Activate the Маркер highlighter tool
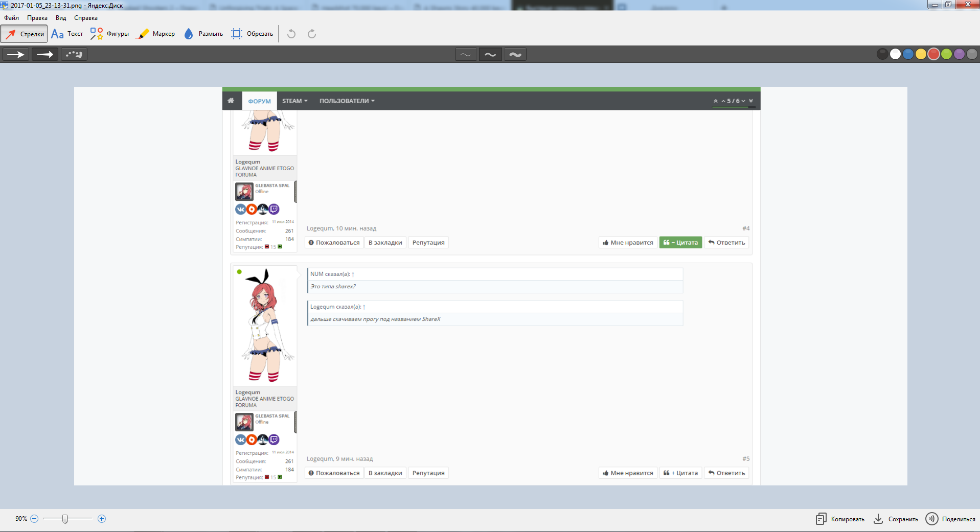The height and width of the screenshot is (532, 980). (156, 34)
